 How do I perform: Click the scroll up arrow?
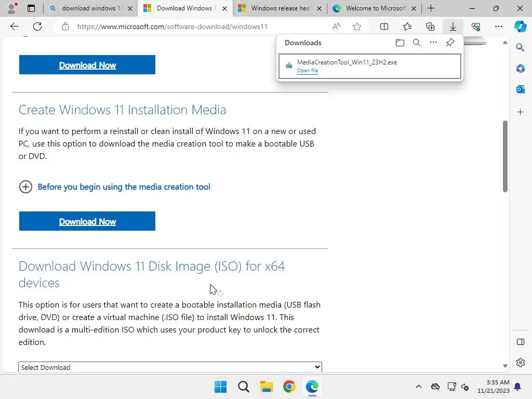[x=505, y=43]
